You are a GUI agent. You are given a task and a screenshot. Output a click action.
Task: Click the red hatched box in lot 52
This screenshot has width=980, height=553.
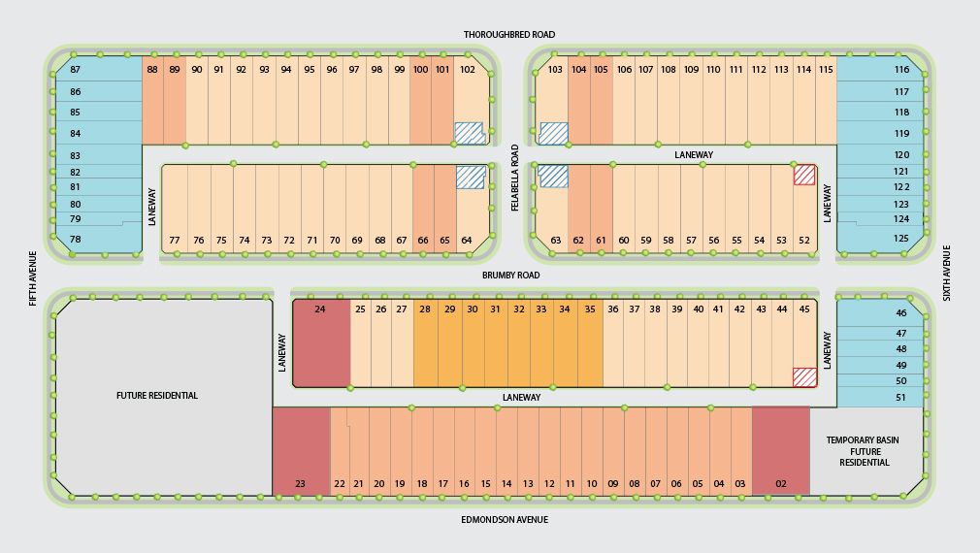[x=804, y=175]
